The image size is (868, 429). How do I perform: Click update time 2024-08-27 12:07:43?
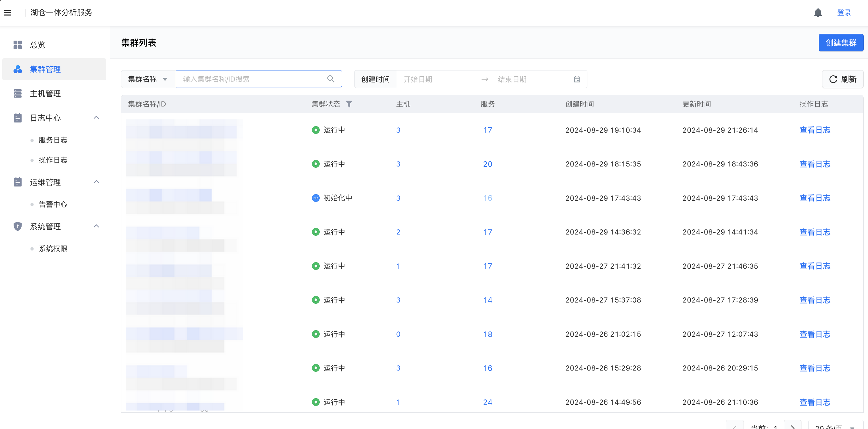[720, 334]
